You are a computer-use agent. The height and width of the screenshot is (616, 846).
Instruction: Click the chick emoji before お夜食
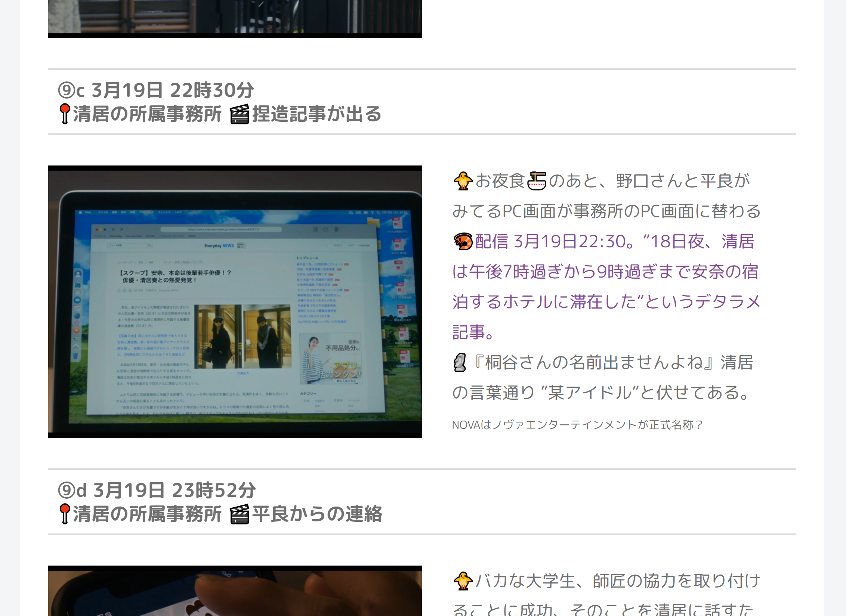point(463,181)
